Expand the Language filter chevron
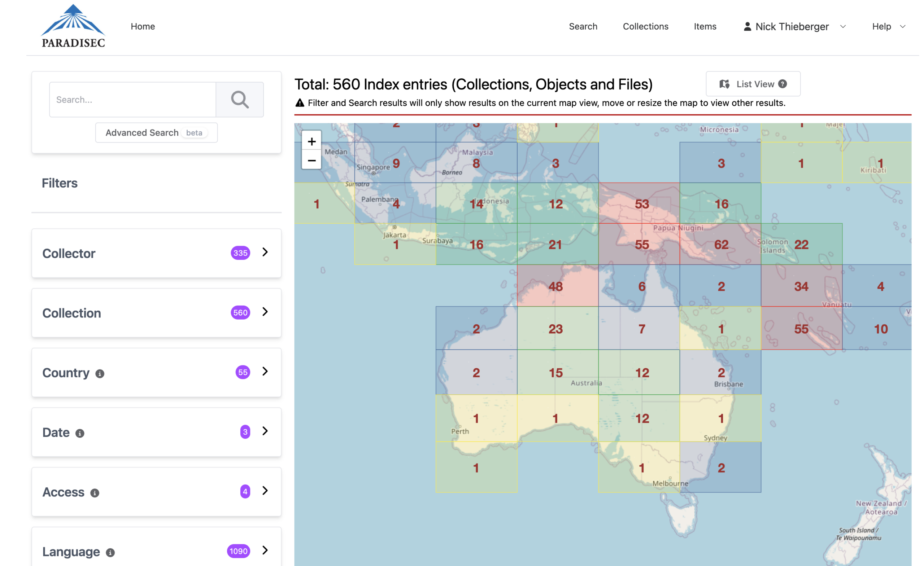Viewport: 924px width, 566px height. (x=265, y=550)
